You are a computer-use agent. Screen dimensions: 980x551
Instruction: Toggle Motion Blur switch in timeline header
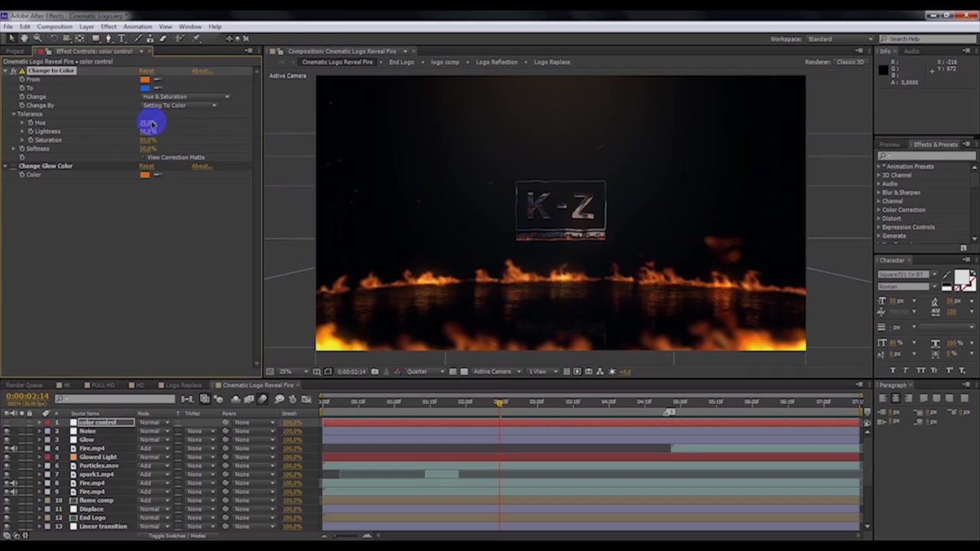click(262, 399)
